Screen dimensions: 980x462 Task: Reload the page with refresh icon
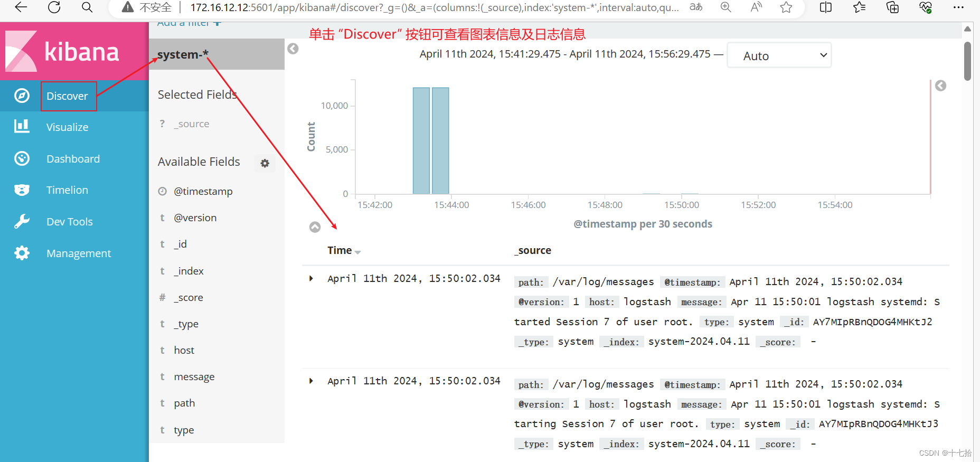(54, 7)
